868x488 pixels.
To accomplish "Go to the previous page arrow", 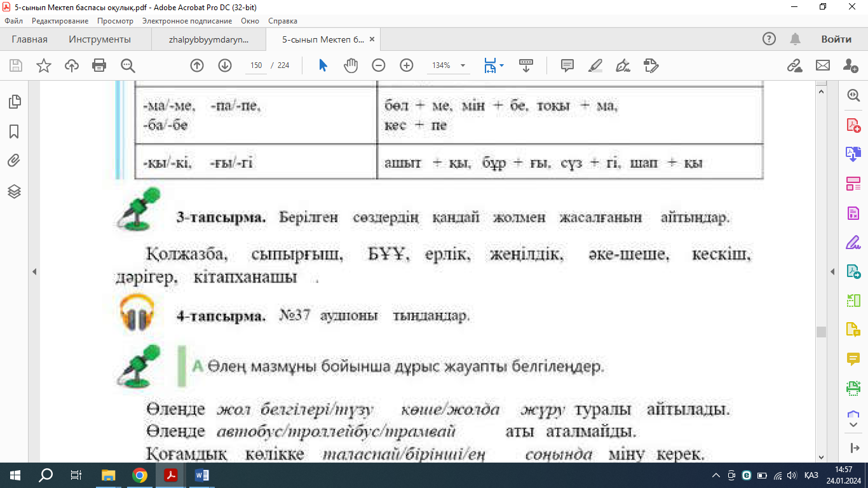I will pyautogui.click(x=197, y=65).
